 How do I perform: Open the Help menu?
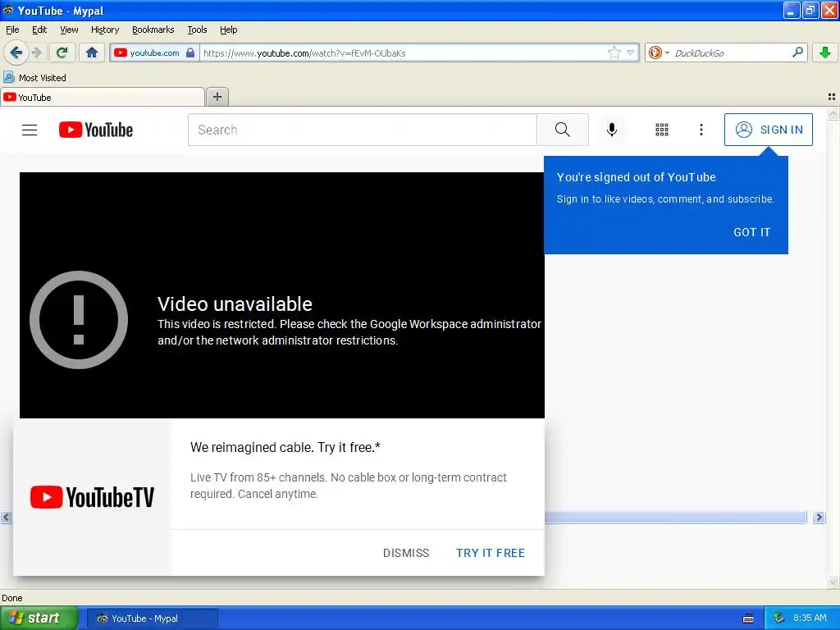[x=229, y=30]
